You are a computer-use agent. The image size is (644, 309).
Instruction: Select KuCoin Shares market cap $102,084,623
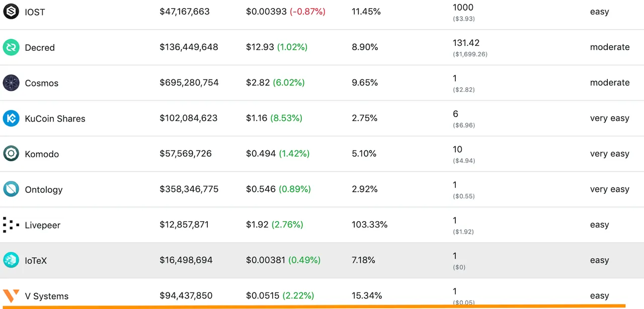click(x=189, y=118)
